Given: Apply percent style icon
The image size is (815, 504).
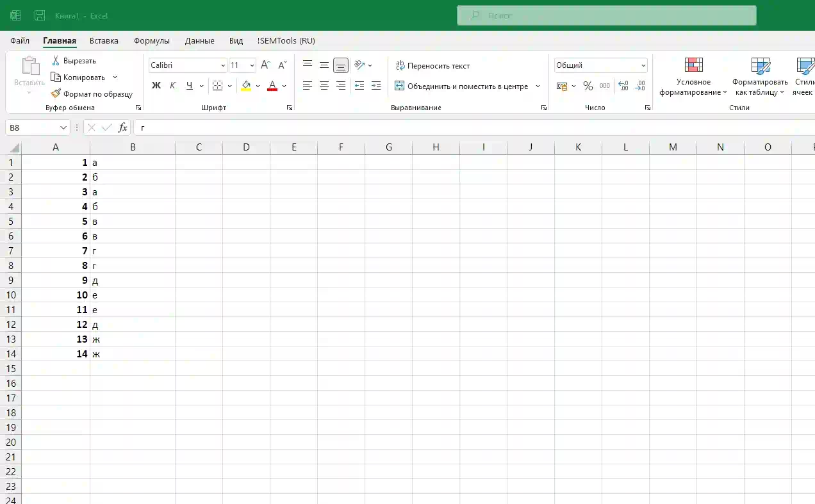Looking at the screenshot, I should (588, 86).
